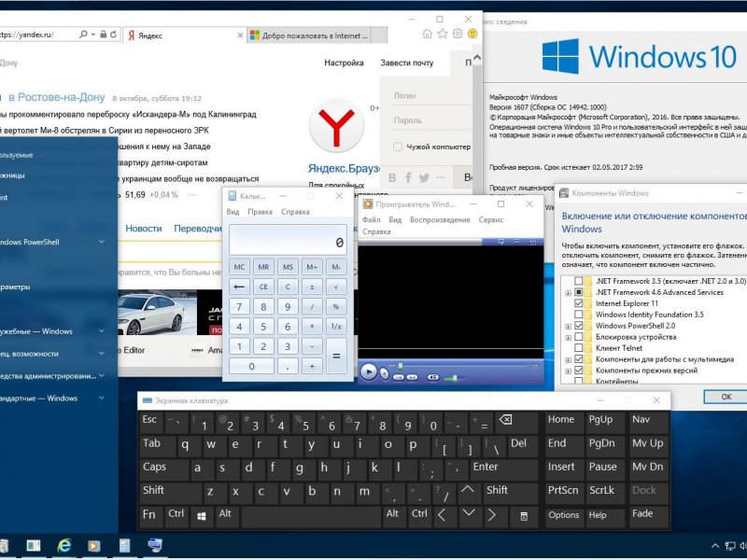Click the search magnifier in IE address bar
Screen dimensions: 747x560
[84, 35]
